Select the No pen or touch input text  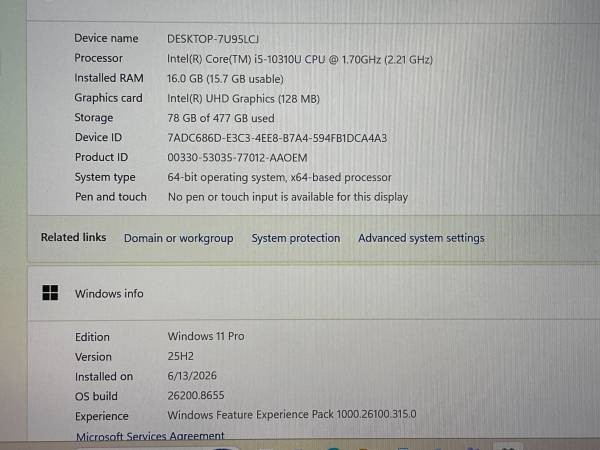(x=288, y=197)
